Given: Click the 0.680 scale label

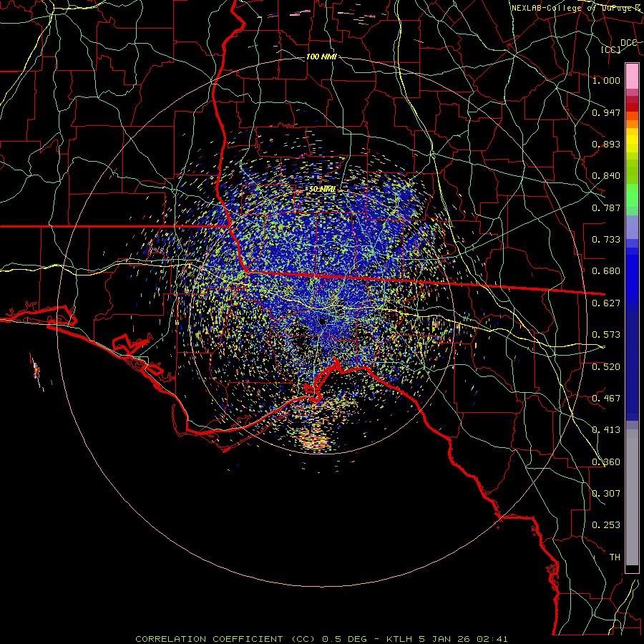Looking at the screenshot, I should click(606, 271).
